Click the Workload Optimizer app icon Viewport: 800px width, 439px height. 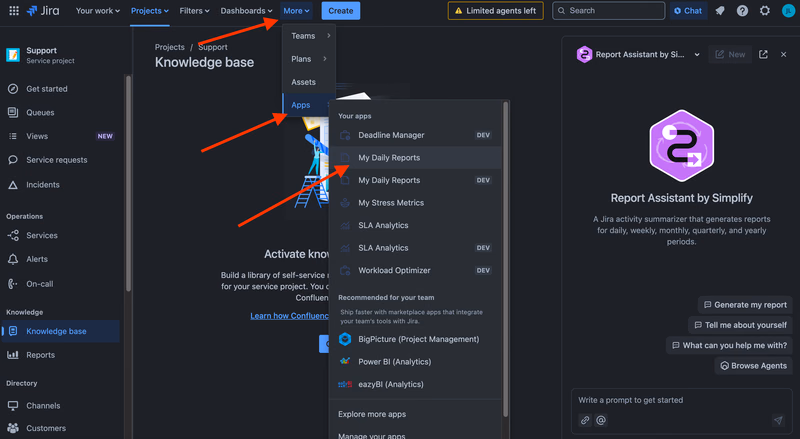(x=345, y=271)
